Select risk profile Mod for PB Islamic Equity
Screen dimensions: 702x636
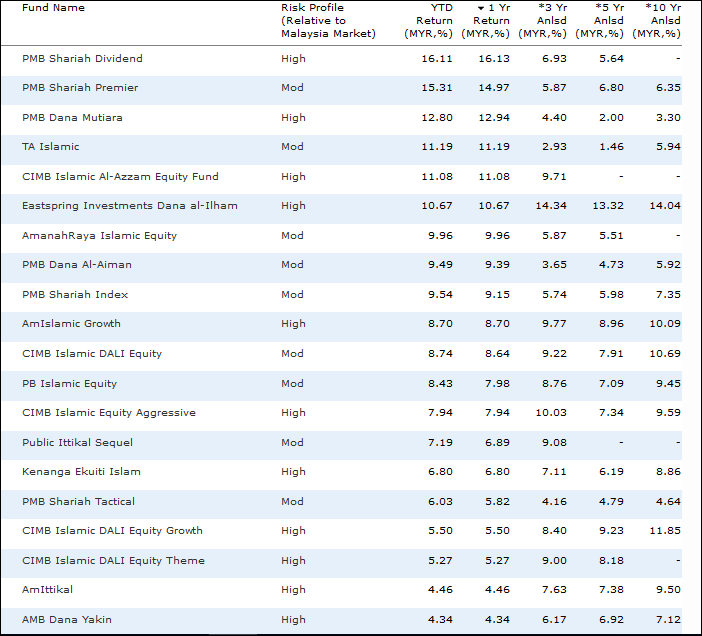[292, 384]
